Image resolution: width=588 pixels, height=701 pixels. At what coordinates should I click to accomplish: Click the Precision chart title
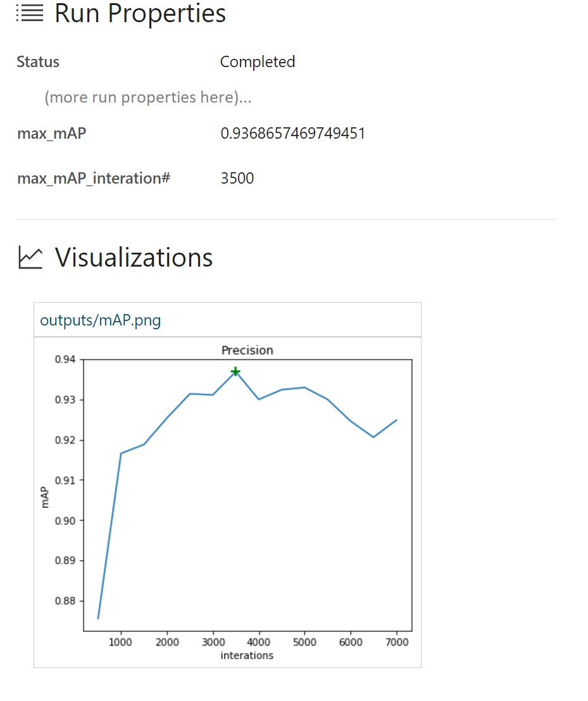click(x=247, y=350)
